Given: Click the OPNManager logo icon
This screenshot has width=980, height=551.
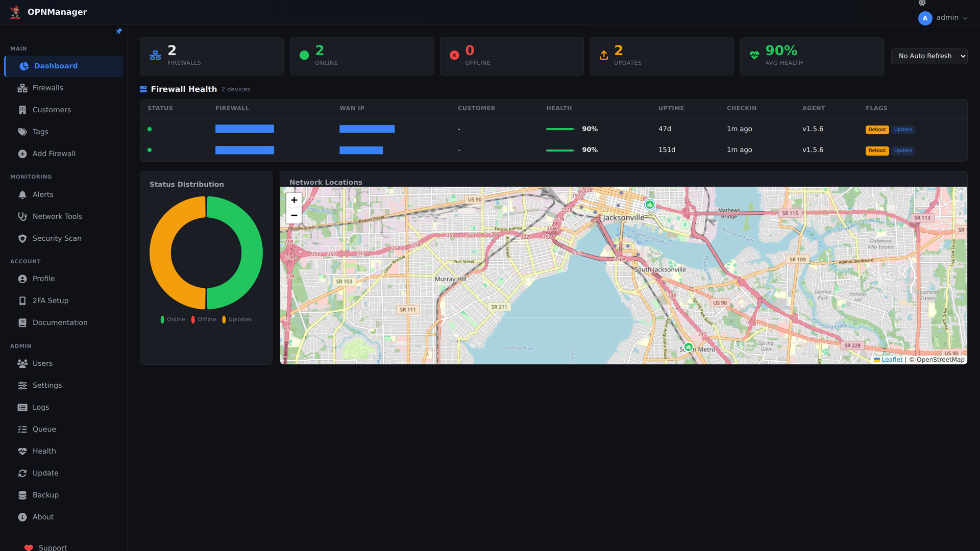Looking at the screenshot, I should click(x=15, y=12).
